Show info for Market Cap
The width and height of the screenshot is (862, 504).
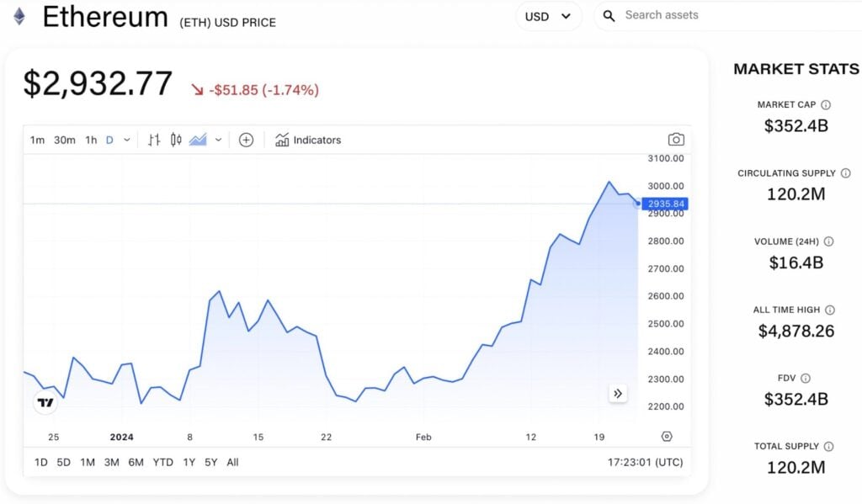click(826, 104)
